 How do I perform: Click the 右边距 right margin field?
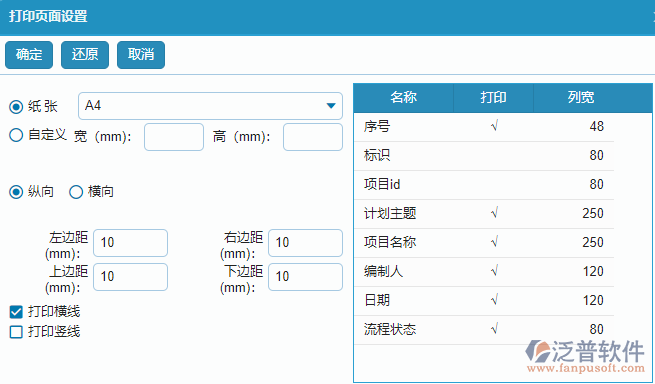(305, 243)
